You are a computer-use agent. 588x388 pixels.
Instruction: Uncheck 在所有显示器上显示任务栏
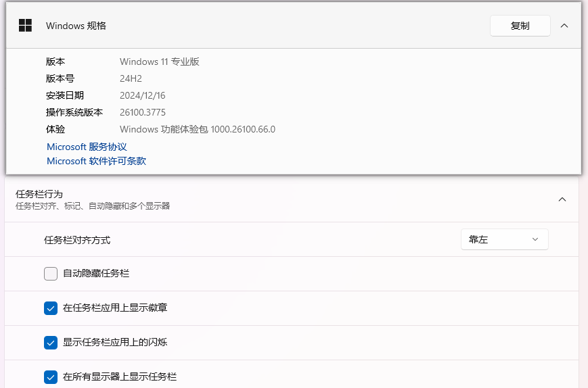coord(51,377)
